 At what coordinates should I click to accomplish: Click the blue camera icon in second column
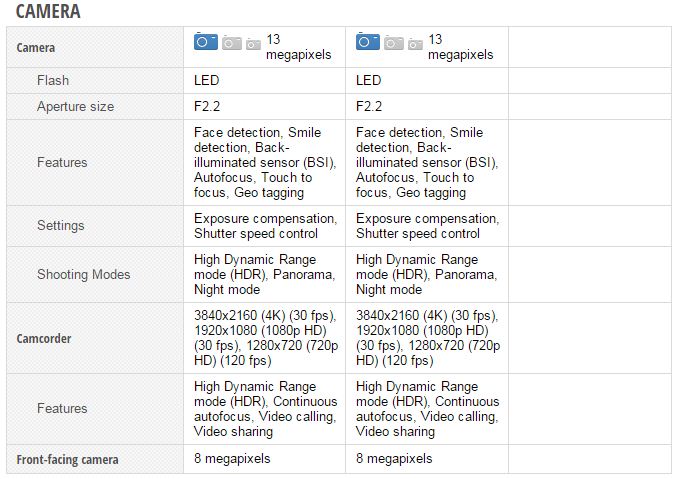(368, 41)
